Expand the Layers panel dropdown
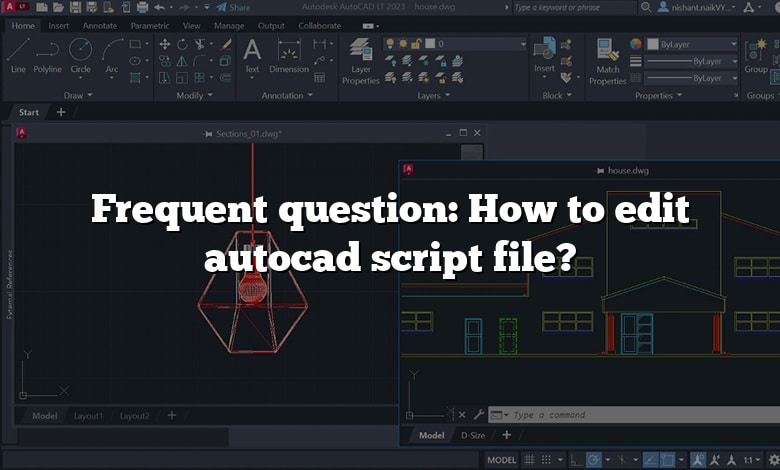780x470 pixels. [433, 95]
